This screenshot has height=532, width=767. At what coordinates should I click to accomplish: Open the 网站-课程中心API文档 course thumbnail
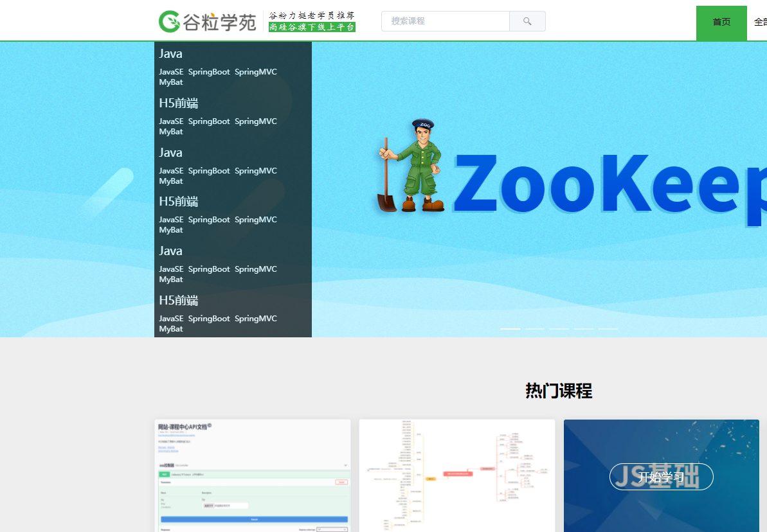(253, 475)
